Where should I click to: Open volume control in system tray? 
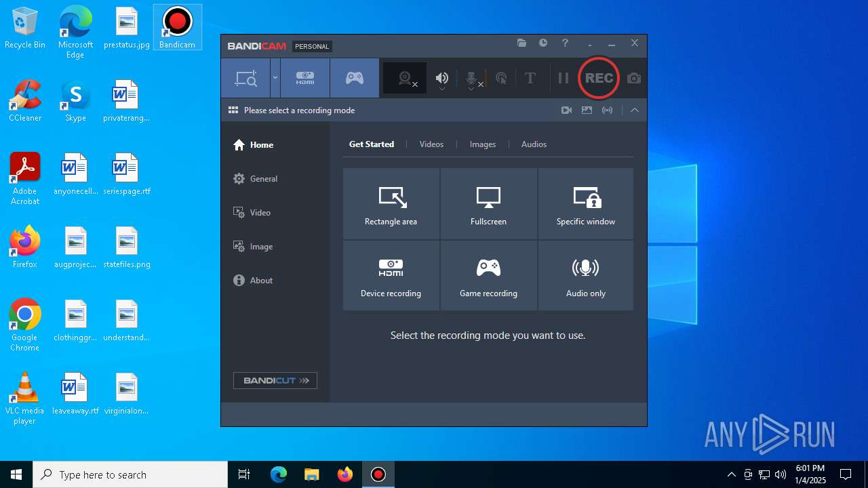[x=781, y=474]
